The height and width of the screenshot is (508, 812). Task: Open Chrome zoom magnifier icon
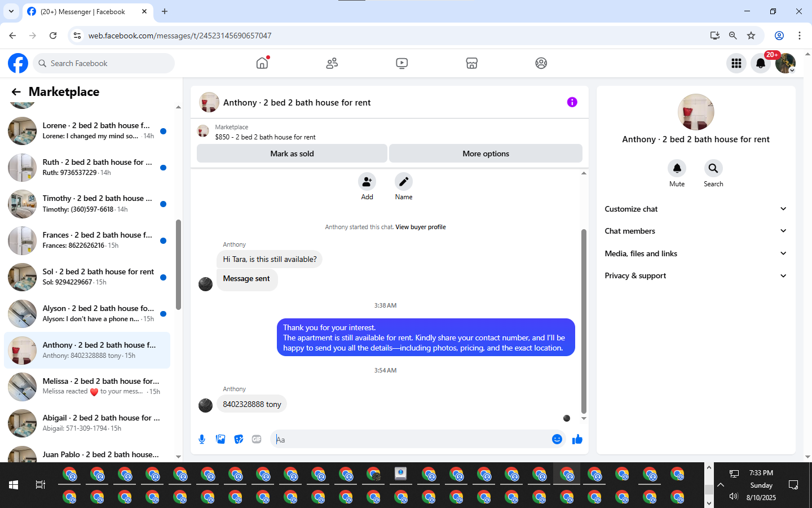tap(733, 36)
